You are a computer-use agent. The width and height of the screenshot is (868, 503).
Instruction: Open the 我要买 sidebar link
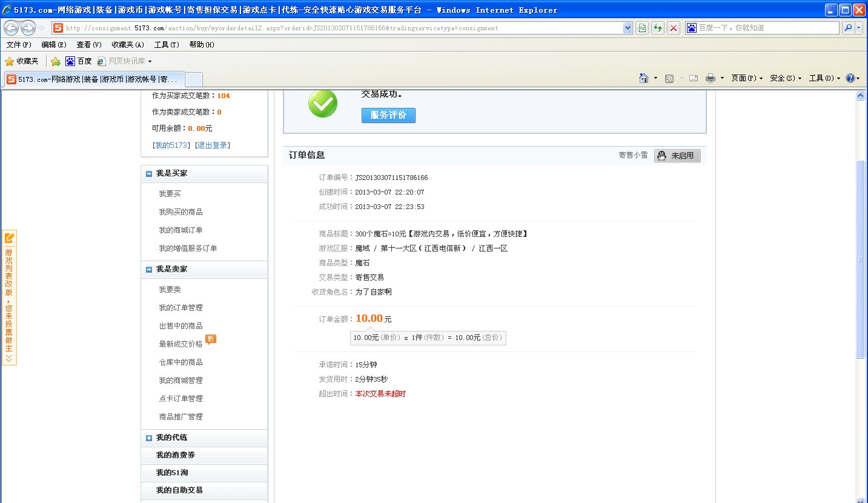pos(170,194)
